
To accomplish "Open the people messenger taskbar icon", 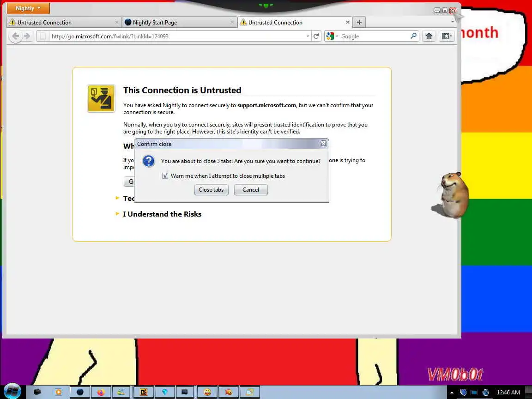I will click(x=121, y=392).
